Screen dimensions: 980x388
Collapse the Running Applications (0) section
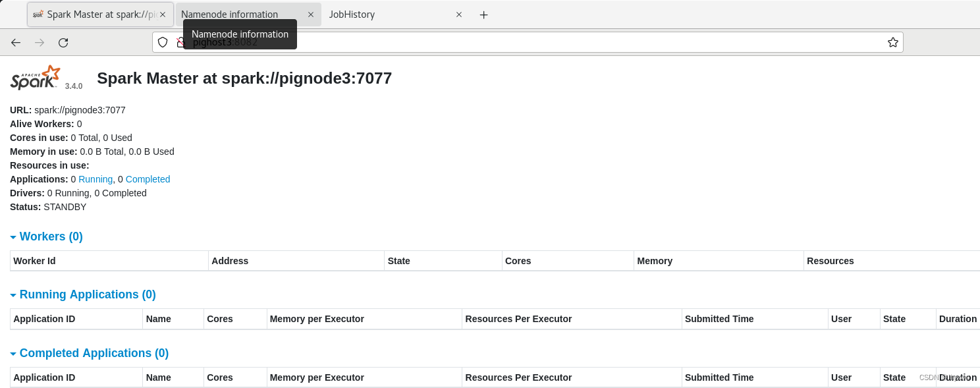(83, 294)
